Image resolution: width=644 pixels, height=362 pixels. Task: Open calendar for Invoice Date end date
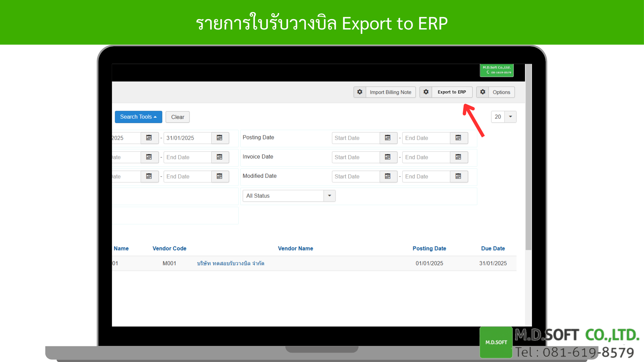458,157
